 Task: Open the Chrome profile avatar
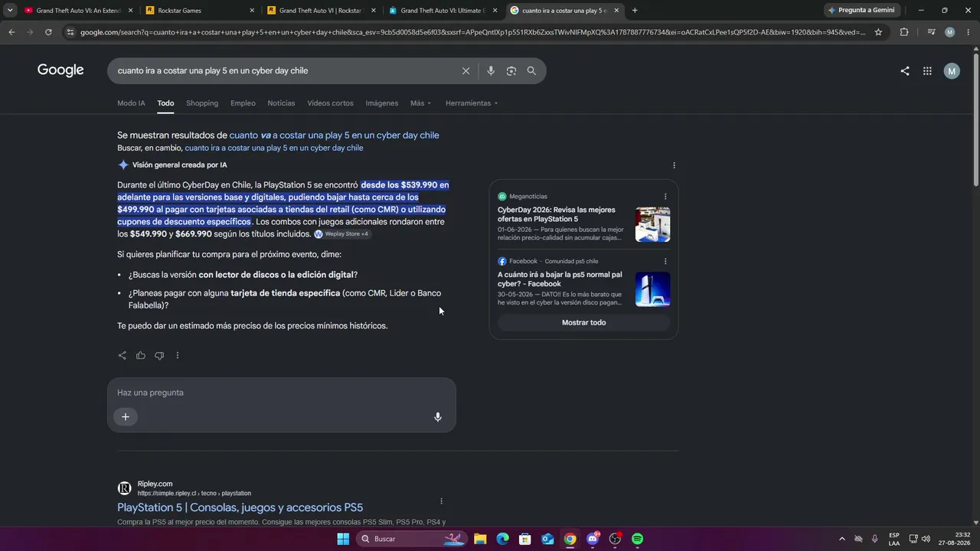coord(950,32)
